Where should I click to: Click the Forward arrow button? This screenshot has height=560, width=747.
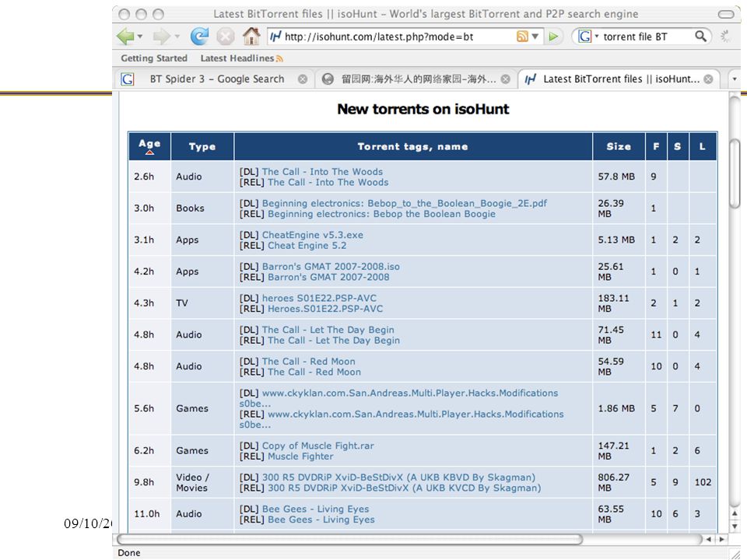162,37
